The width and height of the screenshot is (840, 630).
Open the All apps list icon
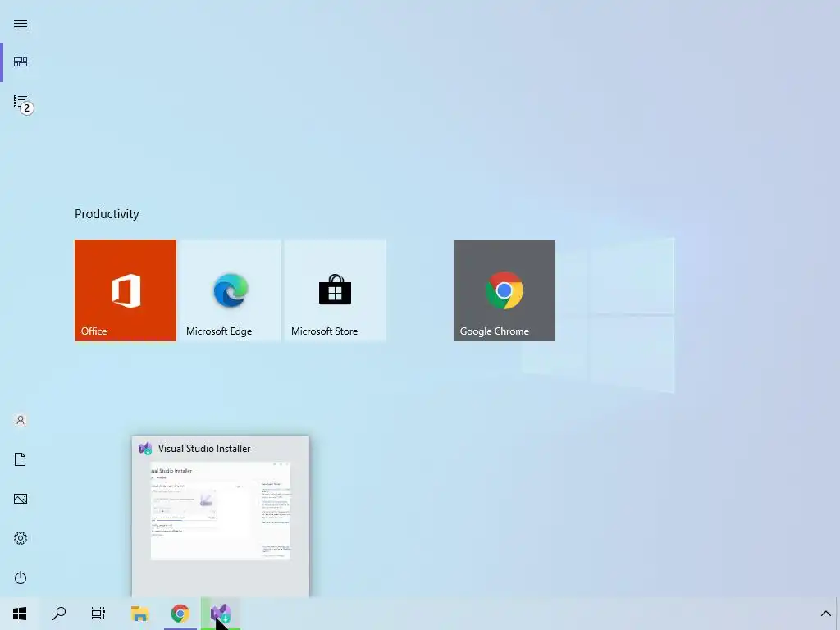click(21, 102)
